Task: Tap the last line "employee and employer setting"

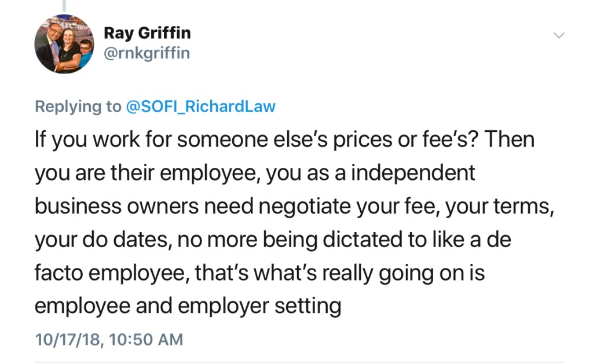Action: coord(188,306)
